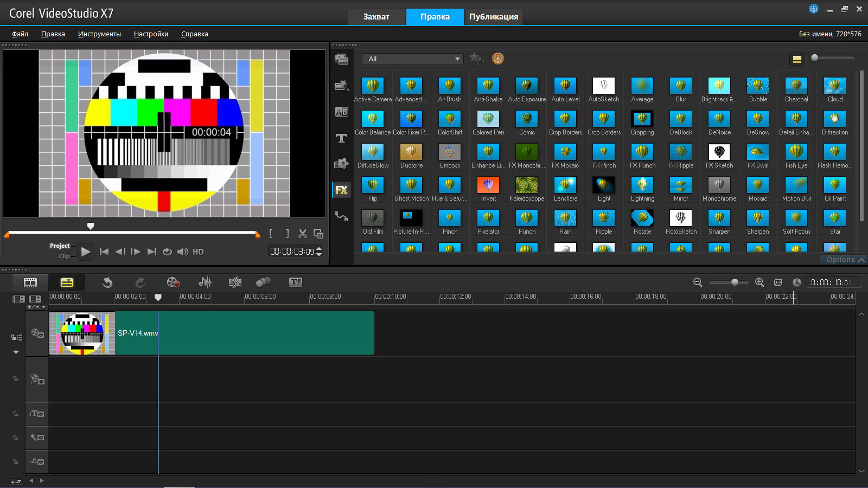868x488 pixels.
Task: Open the Transition library (AB icon)
Action: [x=341, y=112]
